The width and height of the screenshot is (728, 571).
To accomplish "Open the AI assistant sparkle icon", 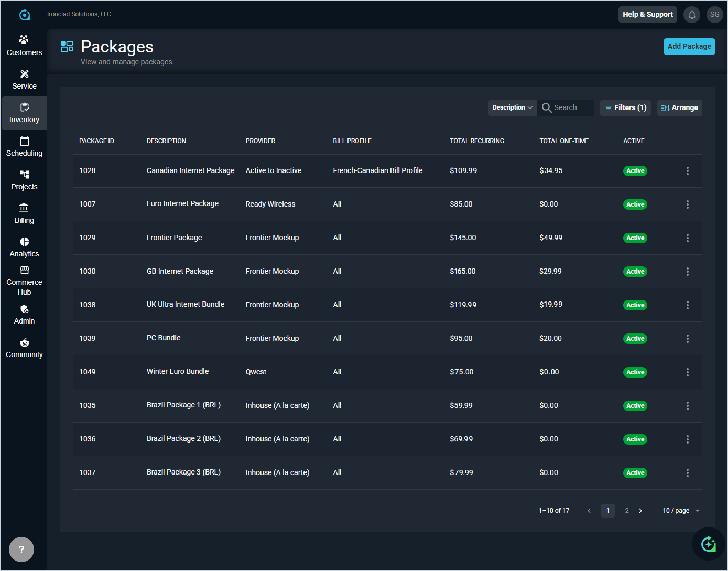I will pos(708,544).
